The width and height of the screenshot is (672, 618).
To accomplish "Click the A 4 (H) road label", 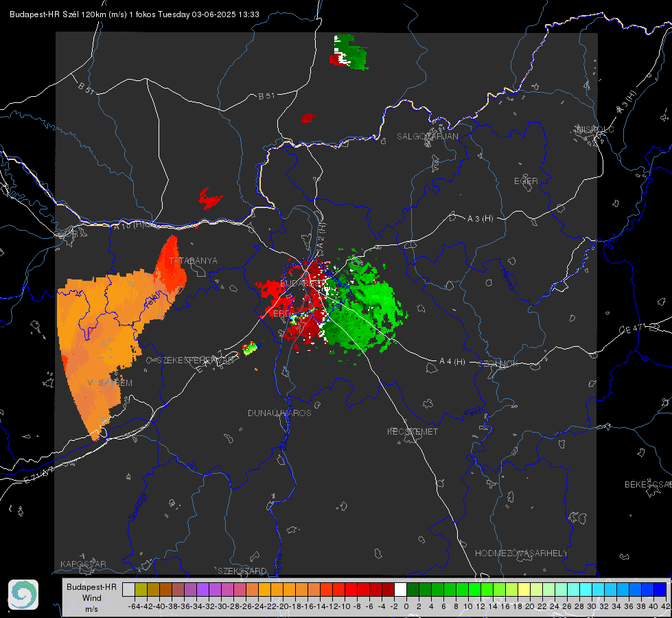I will pos(452,362).
